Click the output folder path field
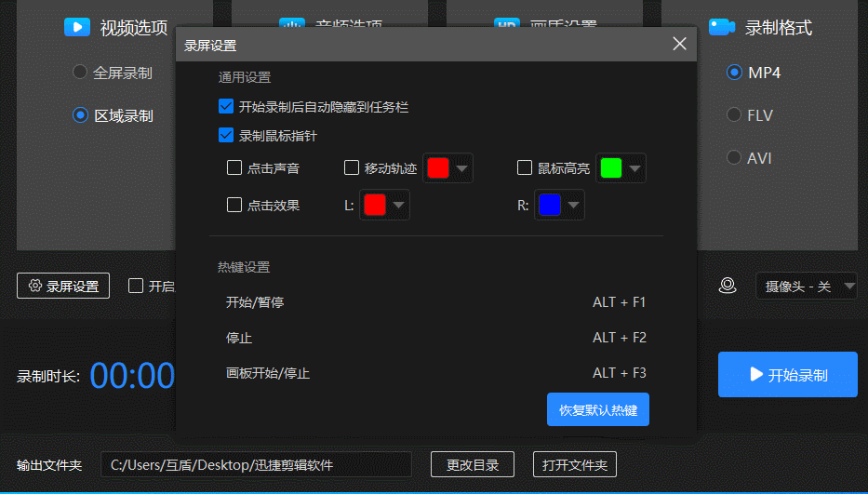 (256, 465)
